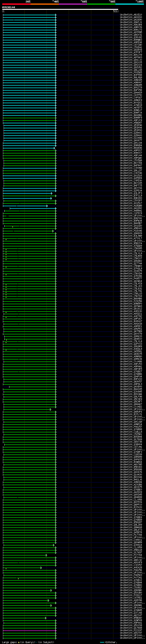Viewport: 146px width, 644px height.
Task: Select the UniRef100_Q9M633 label
Action: tap(131, 337)
